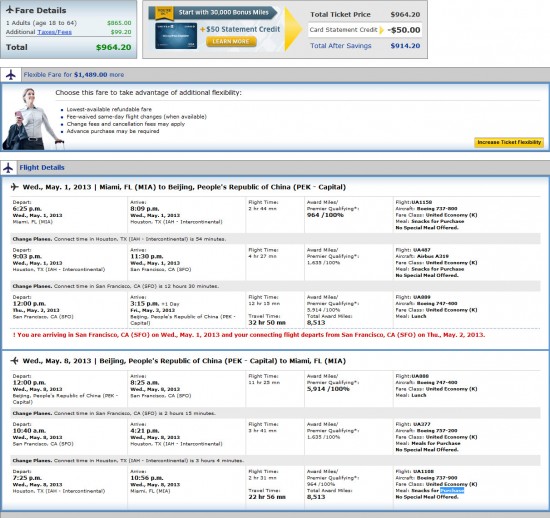Viewport: 550px width, 518px height.
Task: Click the 2 hours 15 minutes SFO connection row
Action: pos(275,413)
